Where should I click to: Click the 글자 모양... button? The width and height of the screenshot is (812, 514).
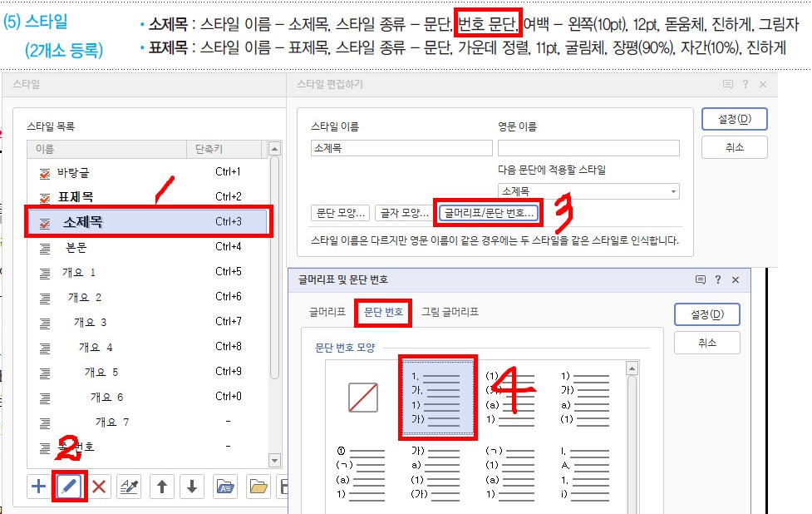click(405, 213)
